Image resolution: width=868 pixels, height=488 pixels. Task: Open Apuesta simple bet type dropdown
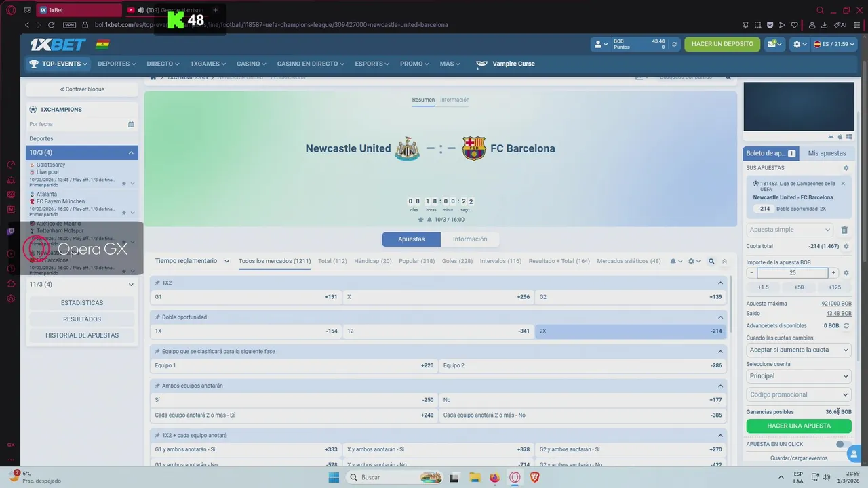click(790, 230)
